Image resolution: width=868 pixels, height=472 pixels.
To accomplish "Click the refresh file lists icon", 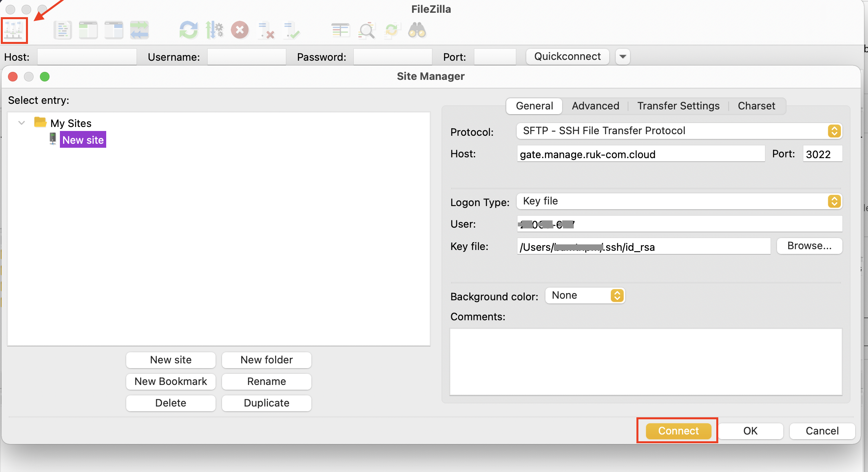I will point(188,30).
